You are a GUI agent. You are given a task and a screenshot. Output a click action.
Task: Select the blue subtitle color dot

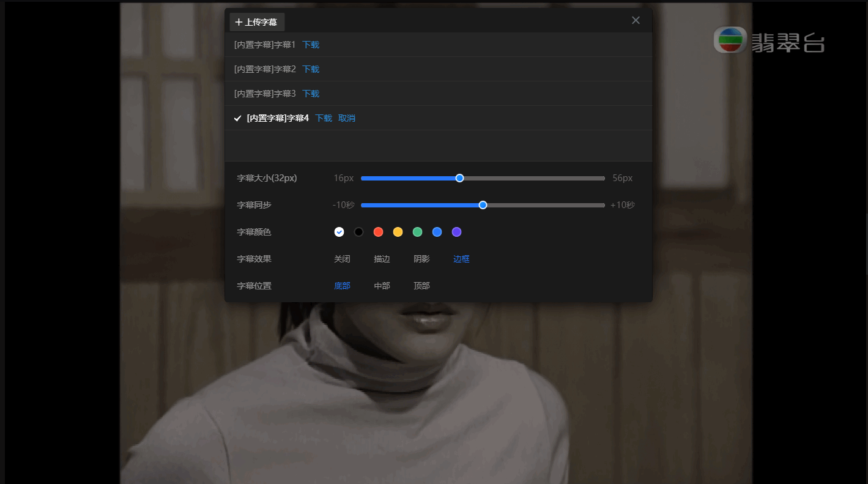pos(437,232)
